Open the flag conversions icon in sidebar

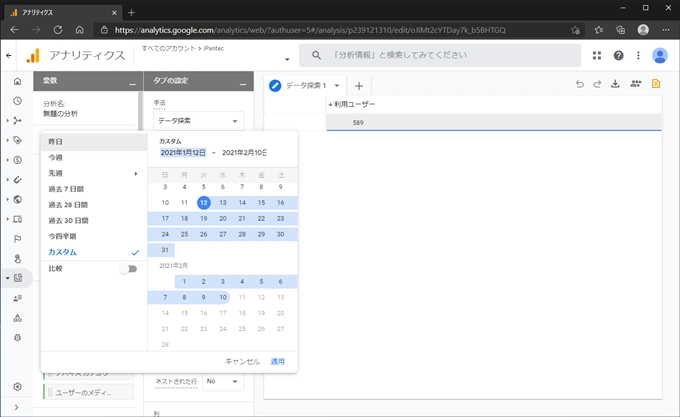tap(17, 239)
